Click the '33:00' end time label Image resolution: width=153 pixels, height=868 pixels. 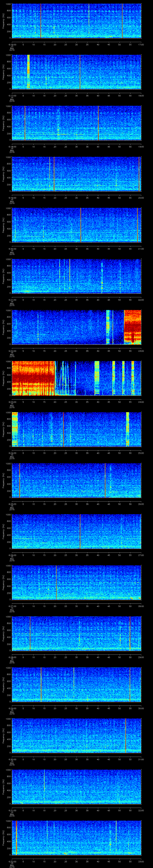click(x=141, y=862)
